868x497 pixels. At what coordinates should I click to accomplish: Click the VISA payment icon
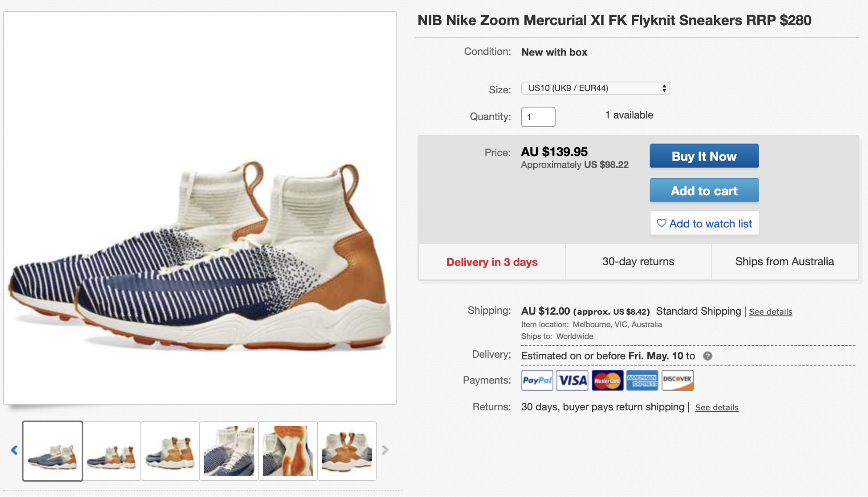(572, 380)
